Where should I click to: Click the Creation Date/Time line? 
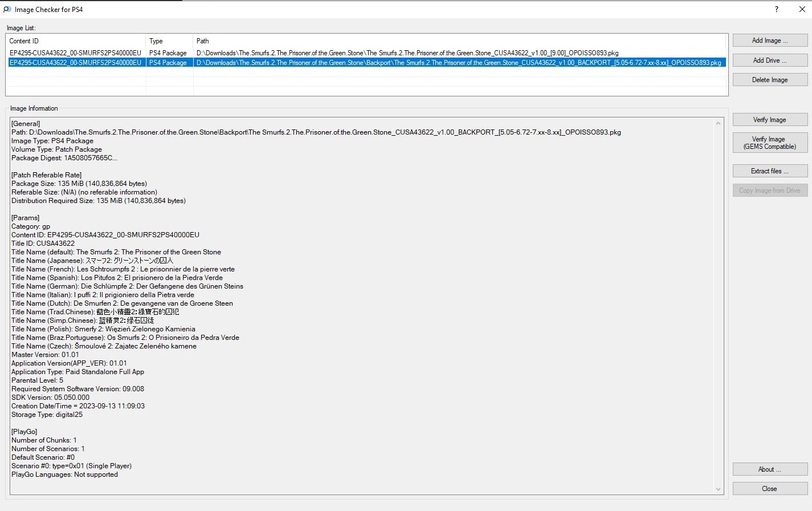[78, 406]
